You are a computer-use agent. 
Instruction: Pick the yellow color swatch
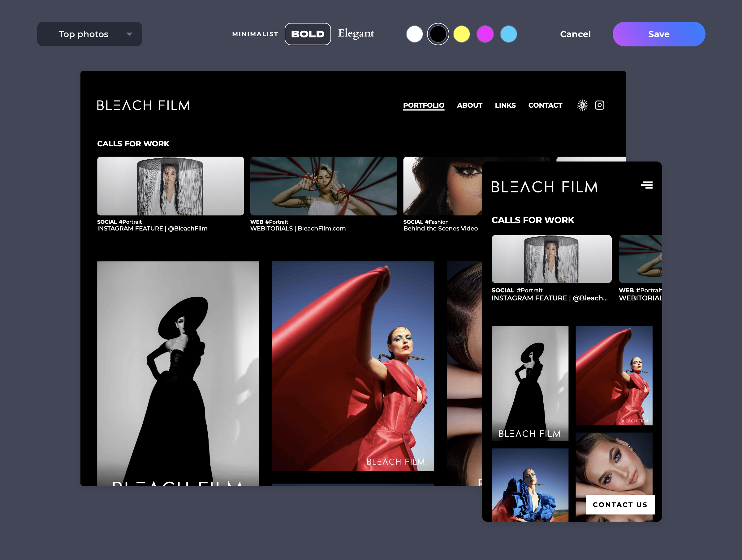click(461, 34)
